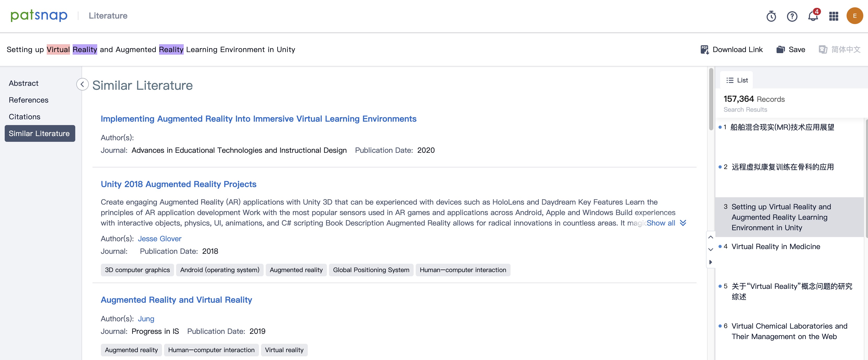
Task: Open the help question mark icon
Action: 792,16
